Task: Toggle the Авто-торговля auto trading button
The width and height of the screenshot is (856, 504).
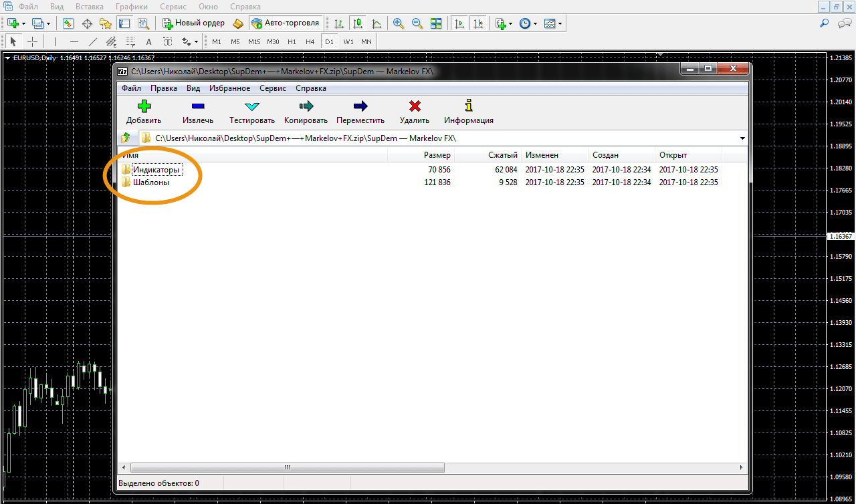Action: point(286,23)
